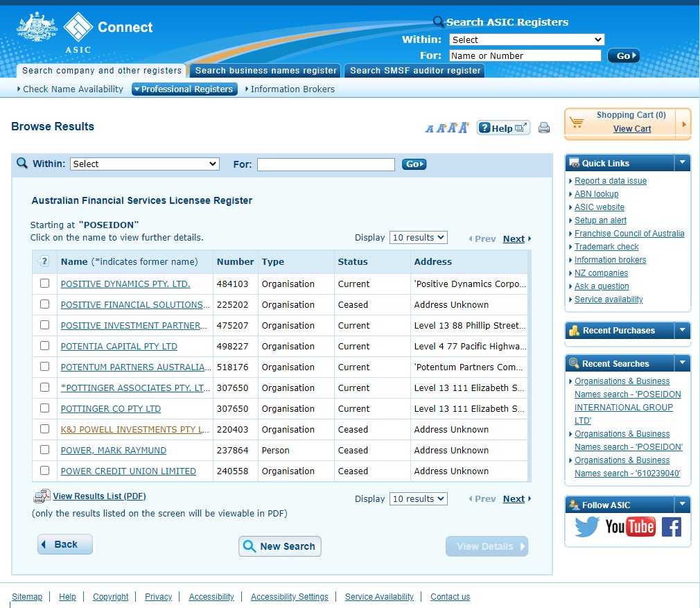Start a New Search
This screenshot has width=700, height=608.
(280, 546)
